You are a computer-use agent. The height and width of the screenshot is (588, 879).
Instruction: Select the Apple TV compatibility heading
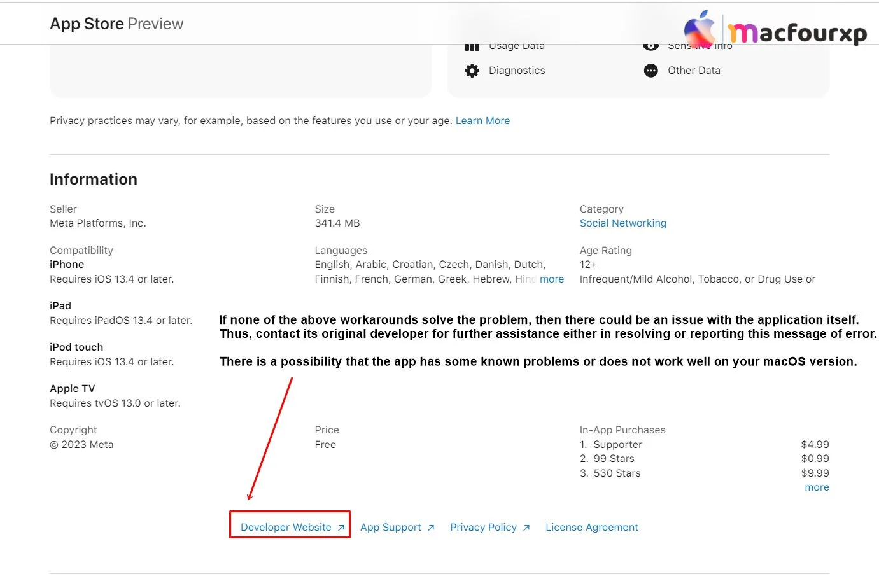73,388
